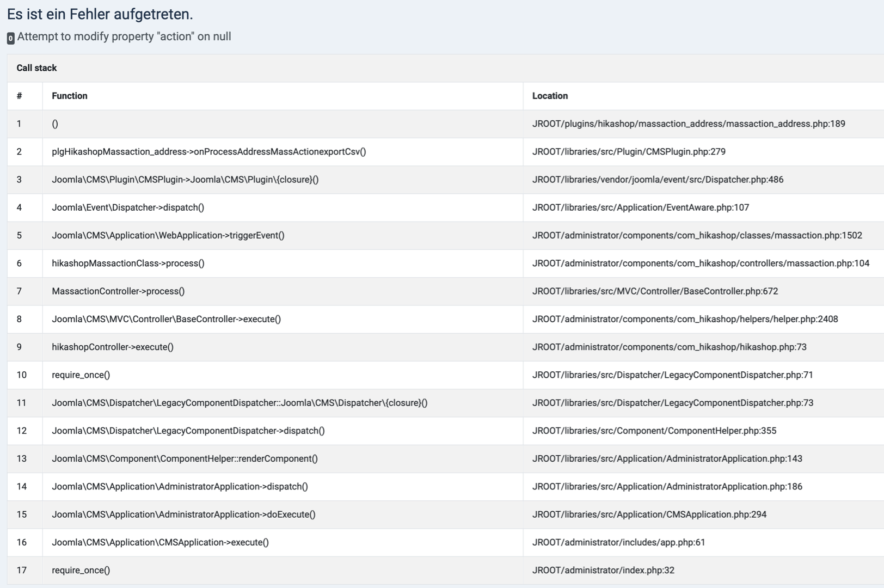
Task: Click function MassactionController->process()
Action: click(118, 291)
